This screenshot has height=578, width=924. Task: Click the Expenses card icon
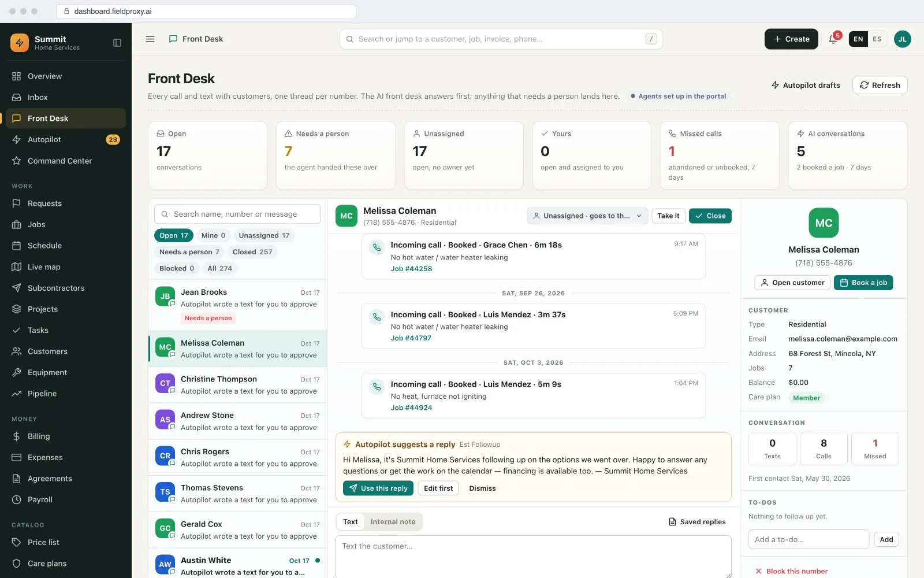coord(17,458)
